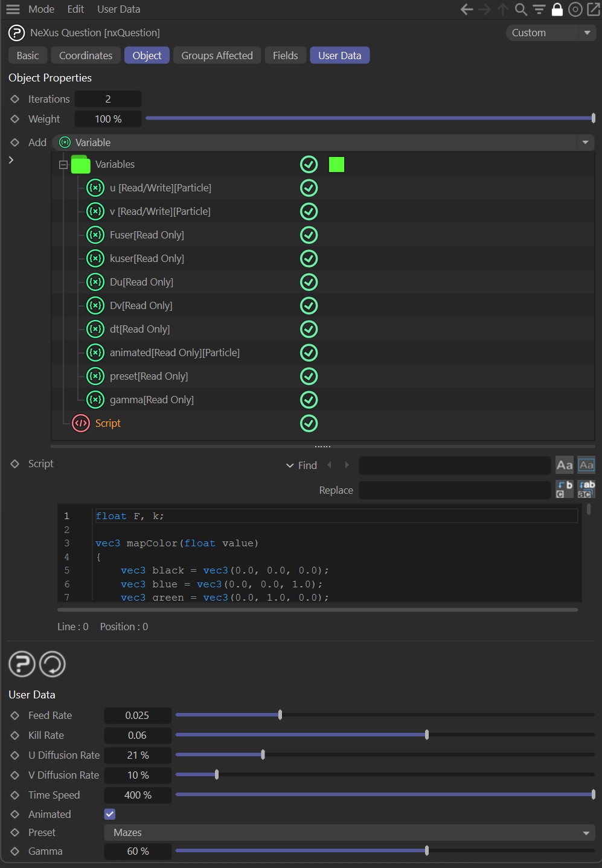The height and width of the screenshot is (868, 602).
Task: Disable the Animated checkbox
Action: tap(110, 814)
